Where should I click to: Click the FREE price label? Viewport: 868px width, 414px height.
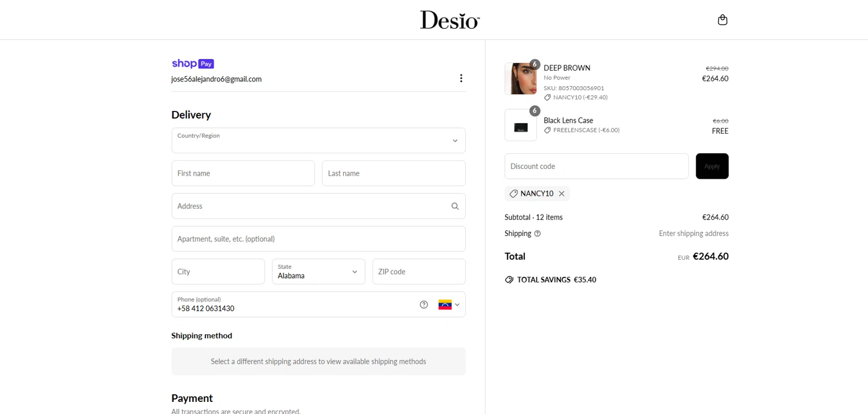pos(720,131)
